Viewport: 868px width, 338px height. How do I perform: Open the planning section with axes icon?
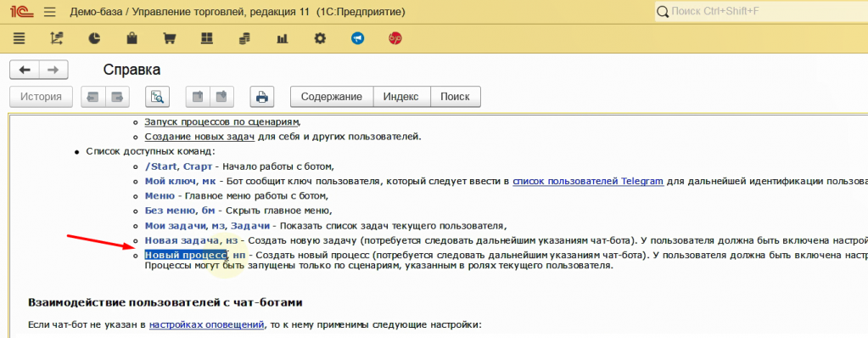[x=57, y=39]
